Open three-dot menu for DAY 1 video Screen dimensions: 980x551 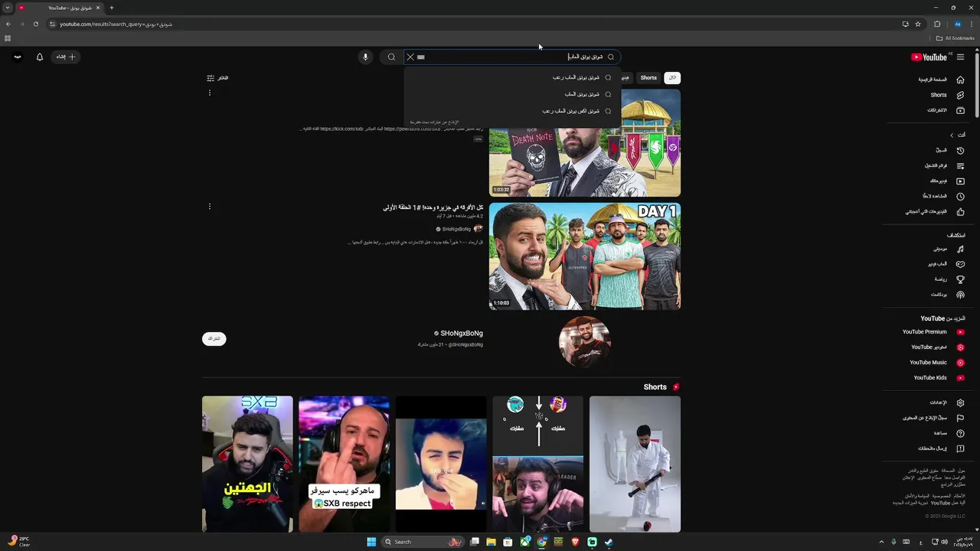click(209, 207)
